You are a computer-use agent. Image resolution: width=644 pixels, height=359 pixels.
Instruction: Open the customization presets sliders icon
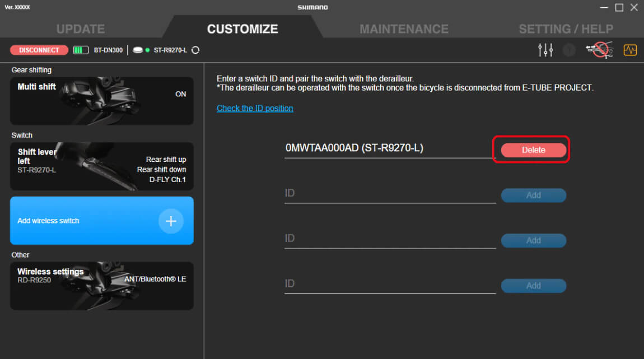(545, 50)
